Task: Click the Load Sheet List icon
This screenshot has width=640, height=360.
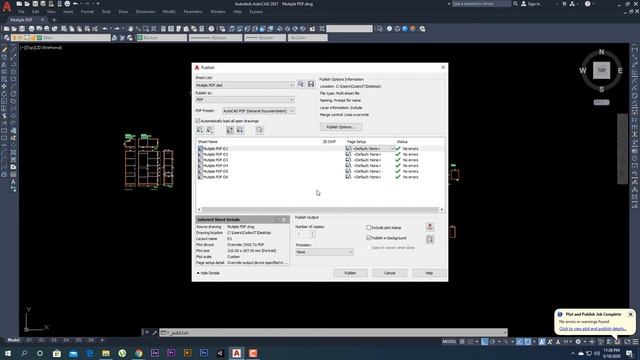Action: point(301,84)
